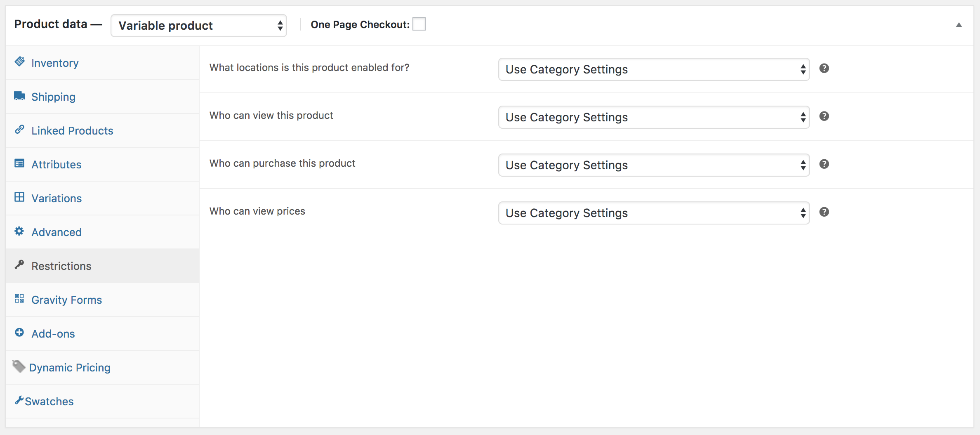Open the Swatches tab

tap(49, 402)
